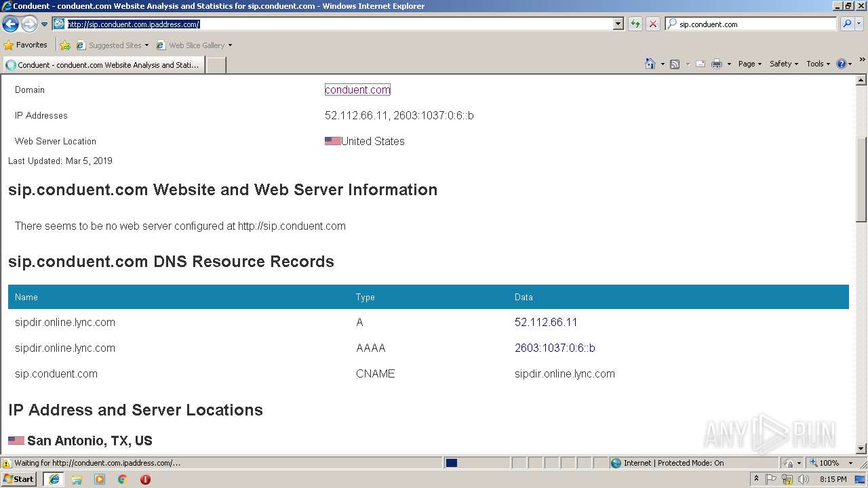Click the page loading progress bar
This screenshot has height=488, width=868.
click(x=477, y=463)
